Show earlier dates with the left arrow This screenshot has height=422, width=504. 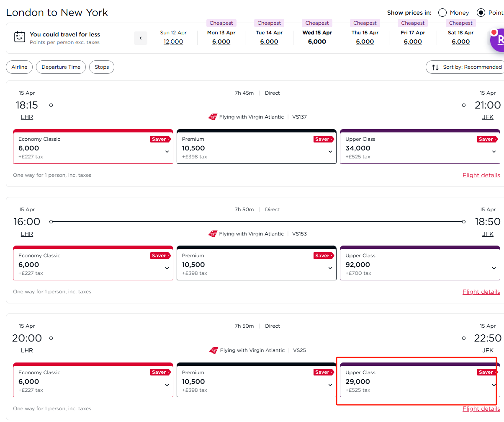(141, 38)
